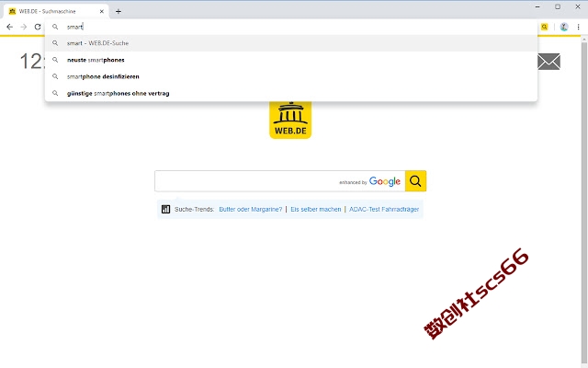Click the browser forward arrow
This screenshot has height=368, width=588.
pos(24,27)
